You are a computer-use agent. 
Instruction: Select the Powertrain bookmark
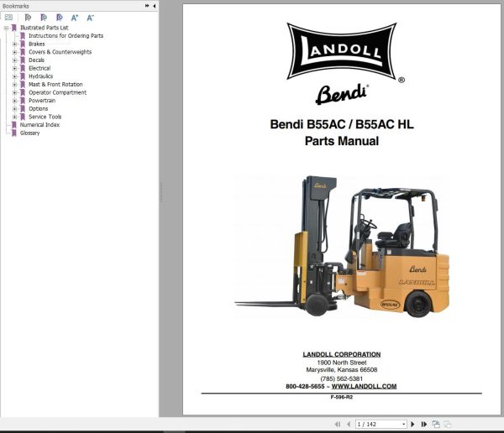pos(42,101)
